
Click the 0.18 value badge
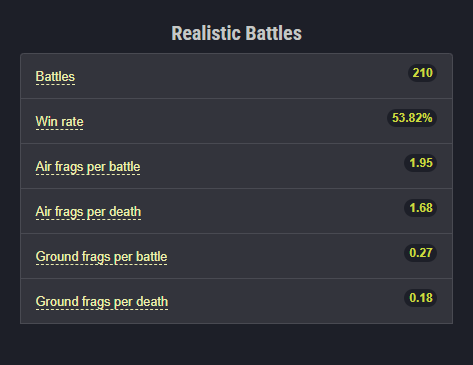tap(421, 298)
